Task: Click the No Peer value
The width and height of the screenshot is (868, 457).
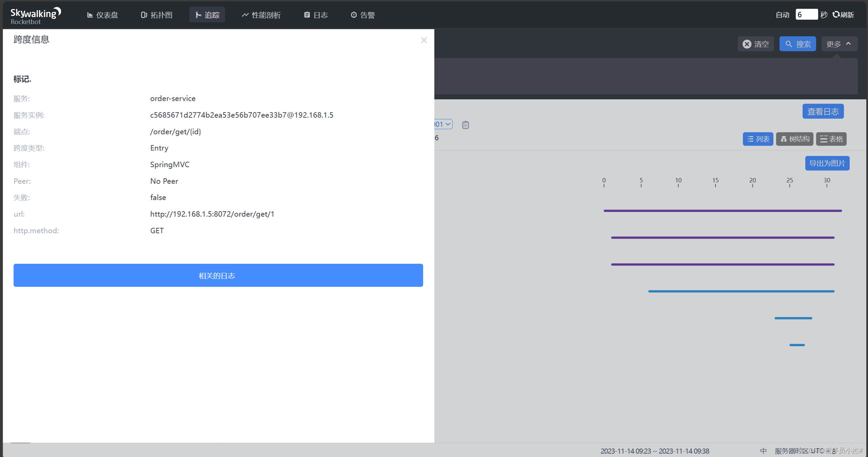Action: point(164,181)
